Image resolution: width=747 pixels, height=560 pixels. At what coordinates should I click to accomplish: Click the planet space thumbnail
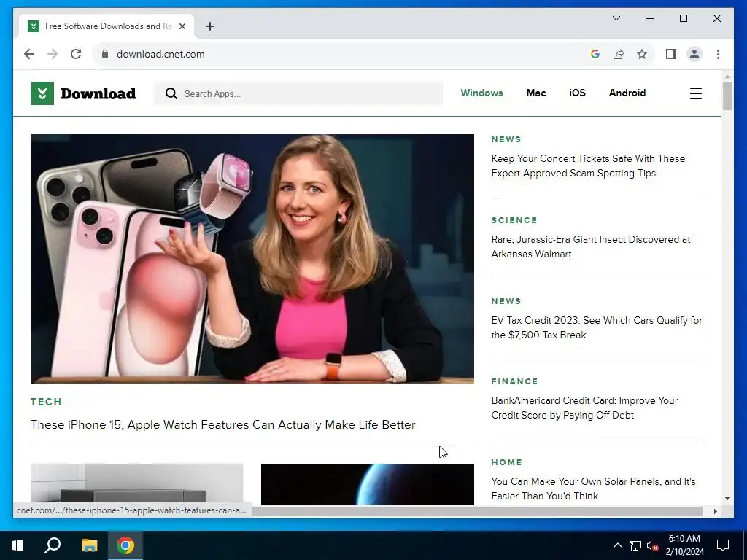click(368, 484)
